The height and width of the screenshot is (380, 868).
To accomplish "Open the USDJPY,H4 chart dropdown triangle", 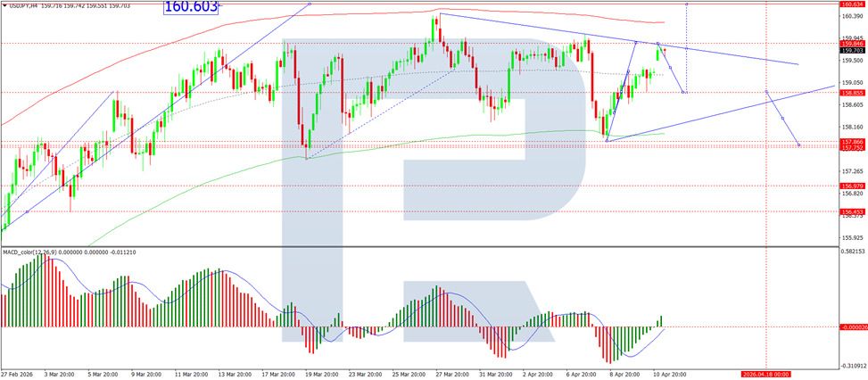I will tap(5, 4).
